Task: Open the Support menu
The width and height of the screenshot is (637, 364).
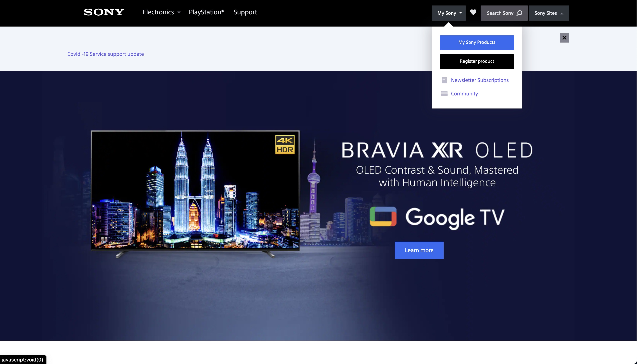Action: [x=245, y=12]
